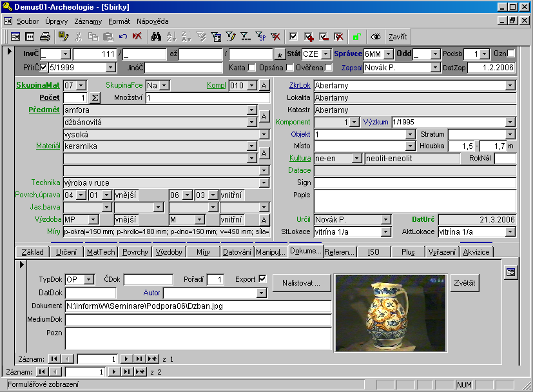Expand the Autor dropdown
The width and height of the screenshot is (533, 392).
click(261, 293)
